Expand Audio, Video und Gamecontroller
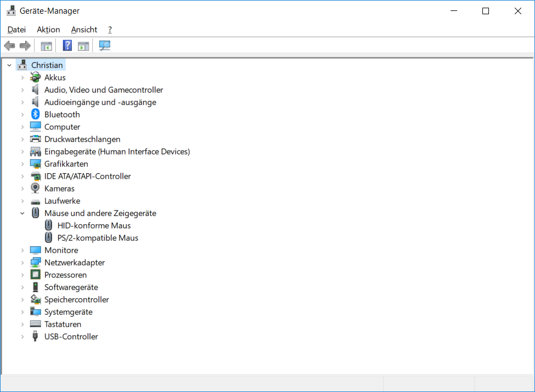 [x=22, y=90]
